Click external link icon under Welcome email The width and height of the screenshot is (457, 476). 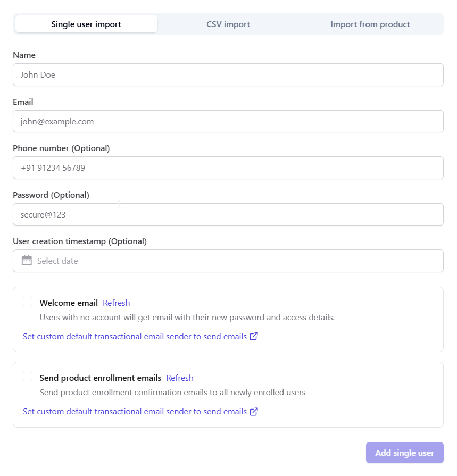coord(254,336)
